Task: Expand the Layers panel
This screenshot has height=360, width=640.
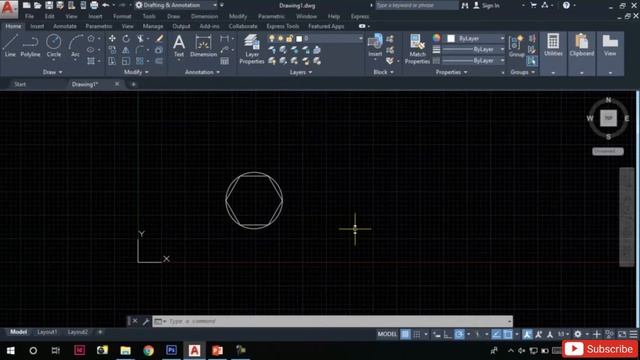Action: pyautogui.click(x=301, y=72)
